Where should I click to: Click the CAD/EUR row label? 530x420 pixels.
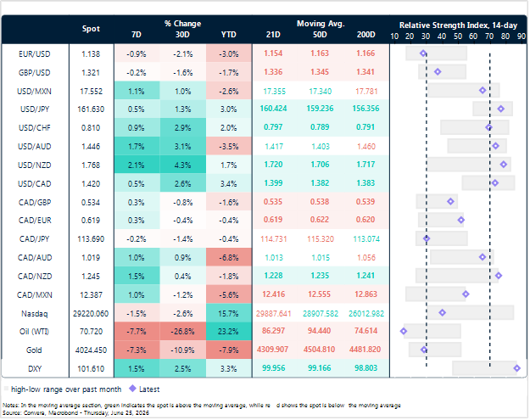tap(35, 221)
